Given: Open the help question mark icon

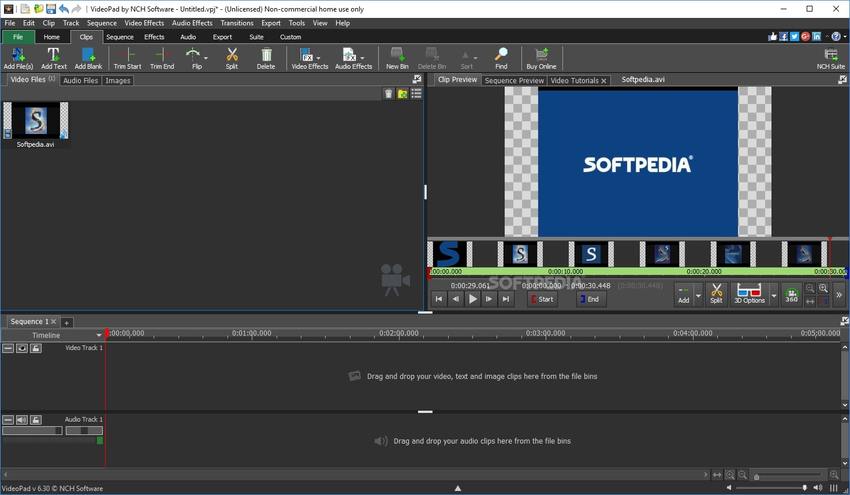Looking at the screenshot, I should click(x=836, y=36).
